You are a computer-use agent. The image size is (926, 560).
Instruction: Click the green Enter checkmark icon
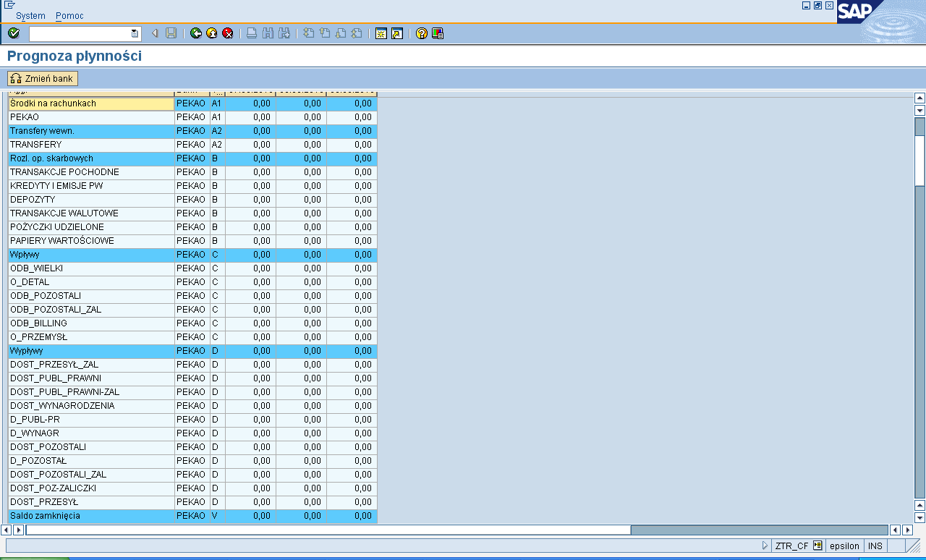(x=14, y=33)
